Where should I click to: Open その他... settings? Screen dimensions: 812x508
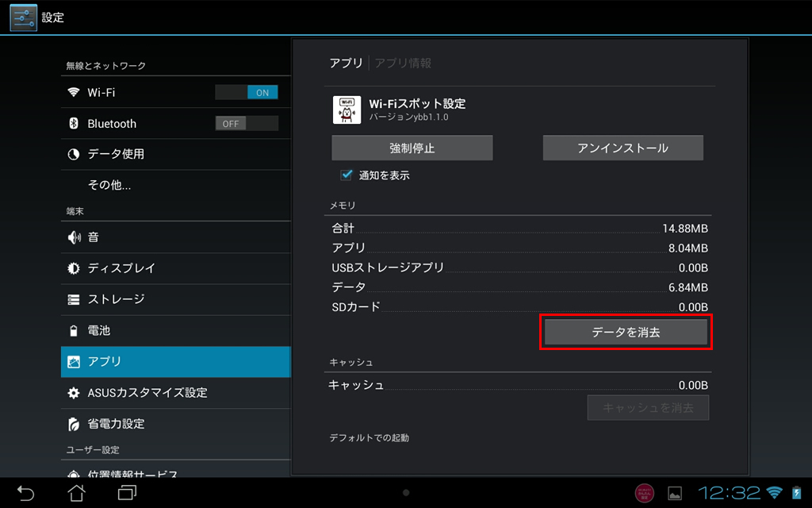coord(175,185)
